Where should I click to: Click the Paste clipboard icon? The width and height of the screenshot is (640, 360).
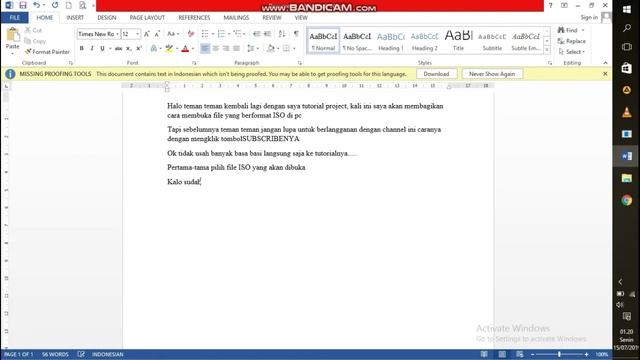pos(13,35)
